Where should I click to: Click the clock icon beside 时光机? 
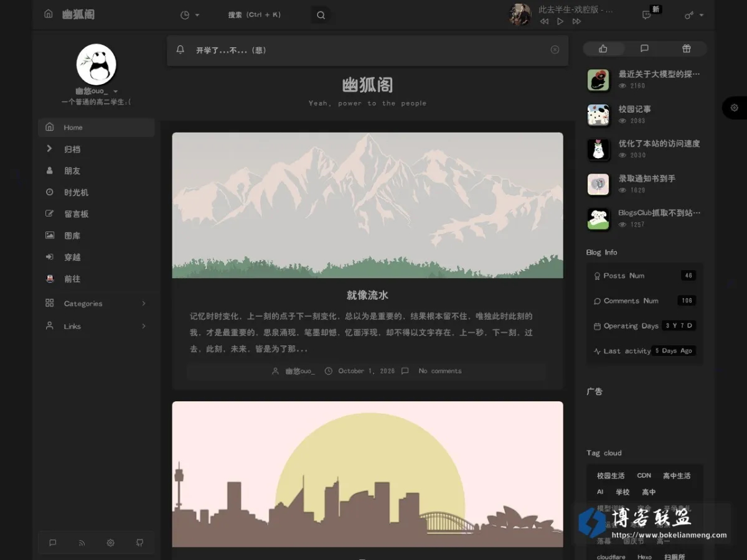[x=49, y=192]
